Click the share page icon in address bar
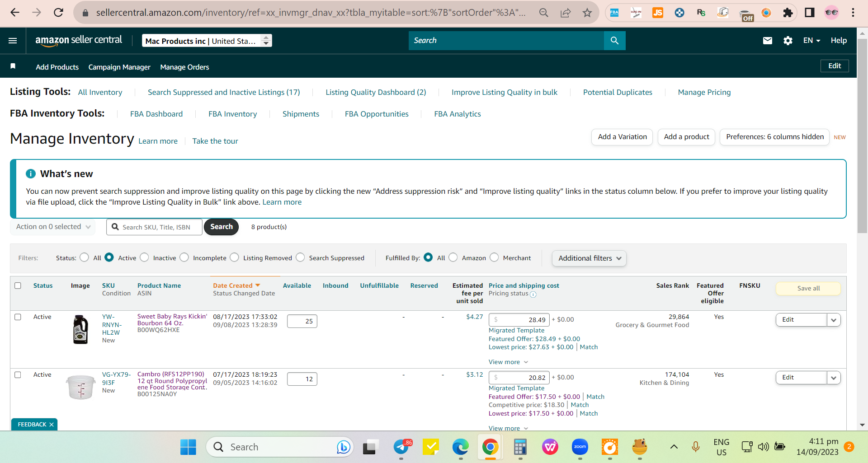The height and width of the screenshot is (463, 868). [566, 13]
